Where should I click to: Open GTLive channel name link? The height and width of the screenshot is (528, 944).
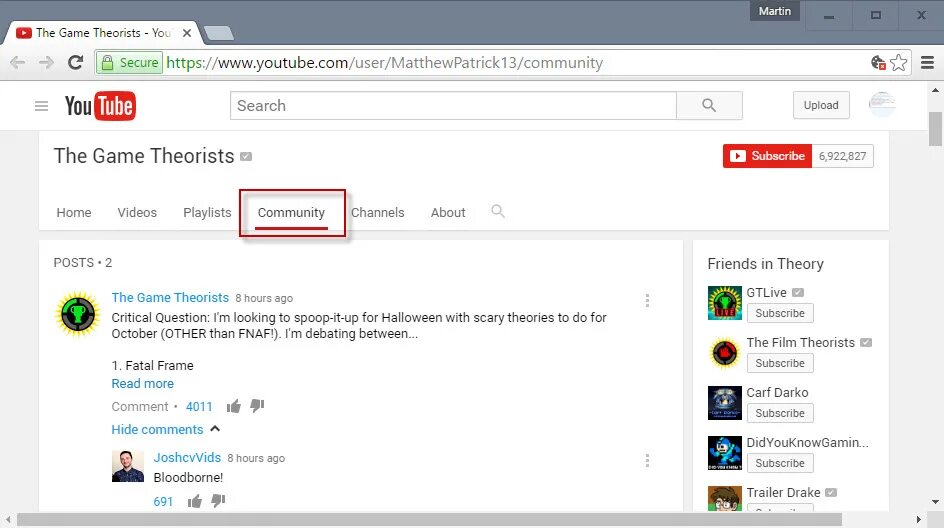click(766, 293)
